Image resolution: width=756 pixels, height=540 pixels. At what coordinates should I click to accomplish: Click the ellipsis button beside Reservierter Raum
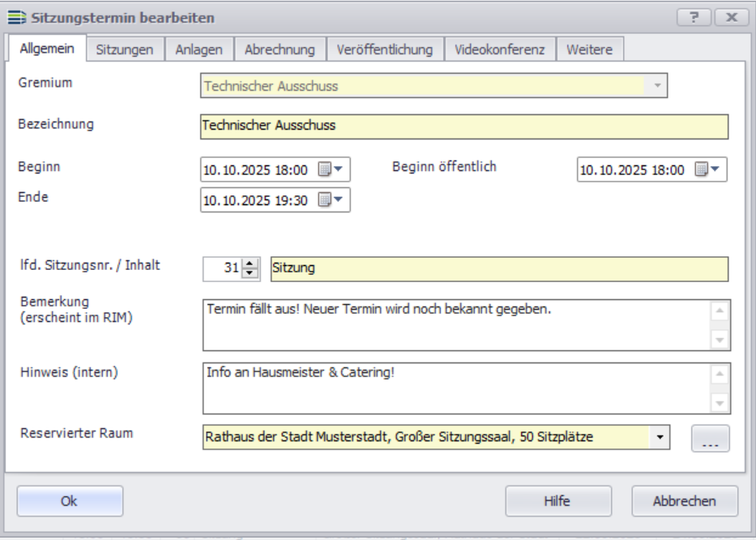coord(710,438)
